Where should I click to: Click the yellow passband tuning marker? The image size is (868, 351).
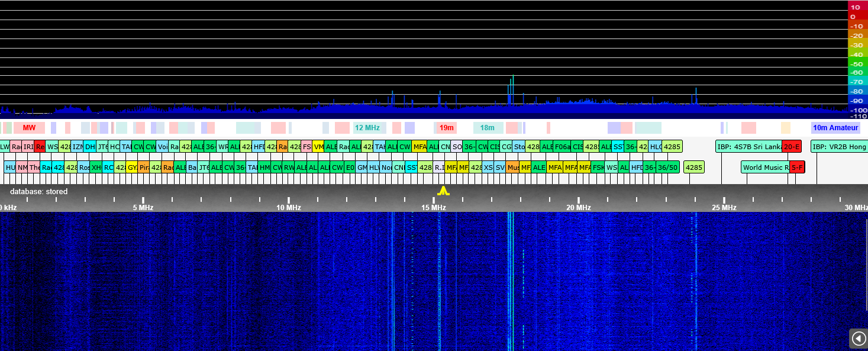443,191
